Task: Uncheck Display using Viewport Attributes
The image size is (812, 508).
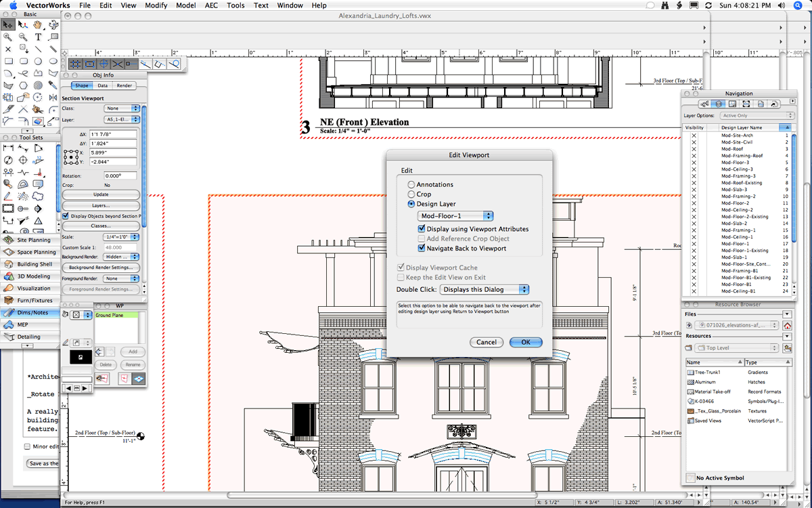Action: point(421,228)
